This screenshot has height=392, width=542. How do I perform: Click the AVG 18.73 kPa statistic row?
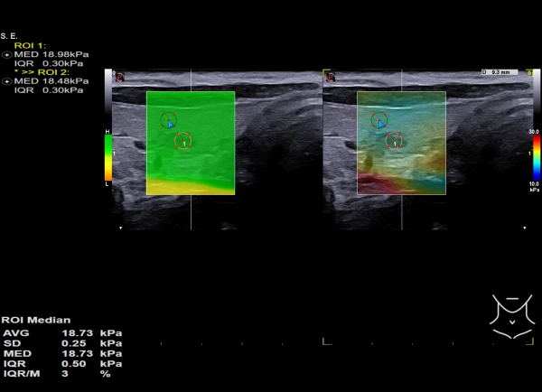click(61, 332)
